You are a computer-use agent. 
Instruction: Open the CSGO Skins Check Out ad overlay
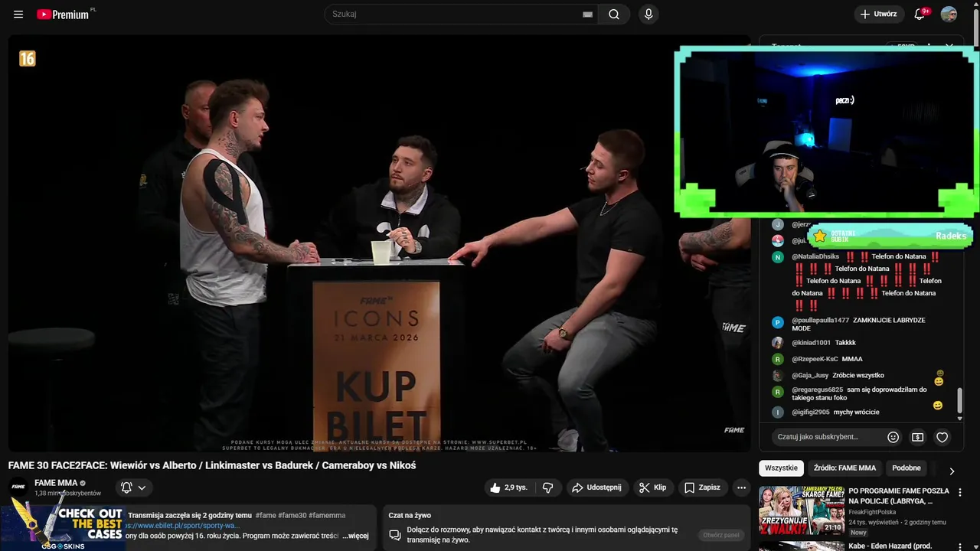(62, 523)
